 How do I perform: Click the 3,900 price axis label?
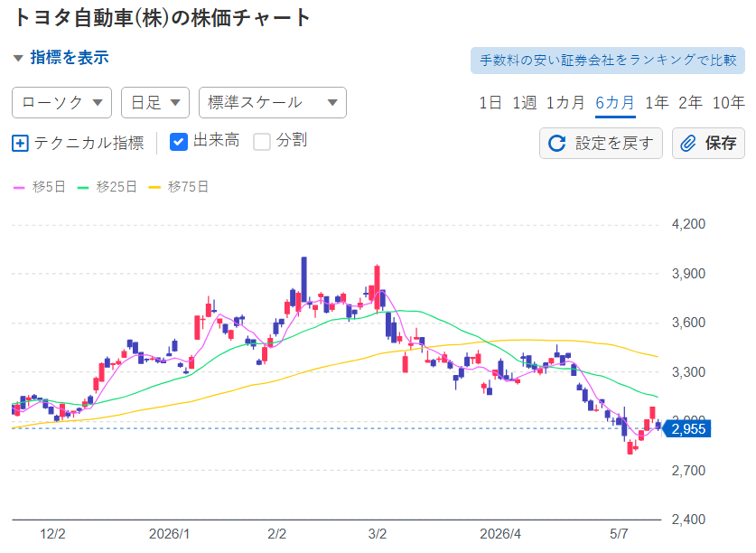(x=688, y=274)
